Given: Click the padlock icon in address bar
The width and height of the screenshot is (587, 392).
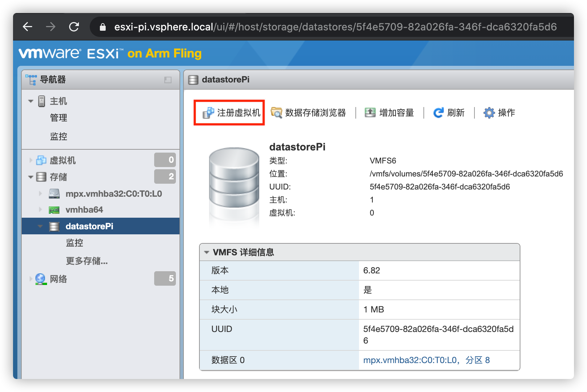Looking at the screenshot, I should pyautogui.click(x=102, y=27).
